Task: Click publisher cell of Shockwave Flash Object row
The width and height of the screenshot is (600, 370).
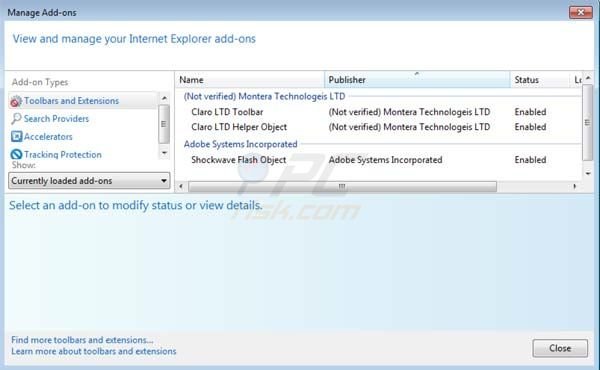Action: click(x=385, y=160)
